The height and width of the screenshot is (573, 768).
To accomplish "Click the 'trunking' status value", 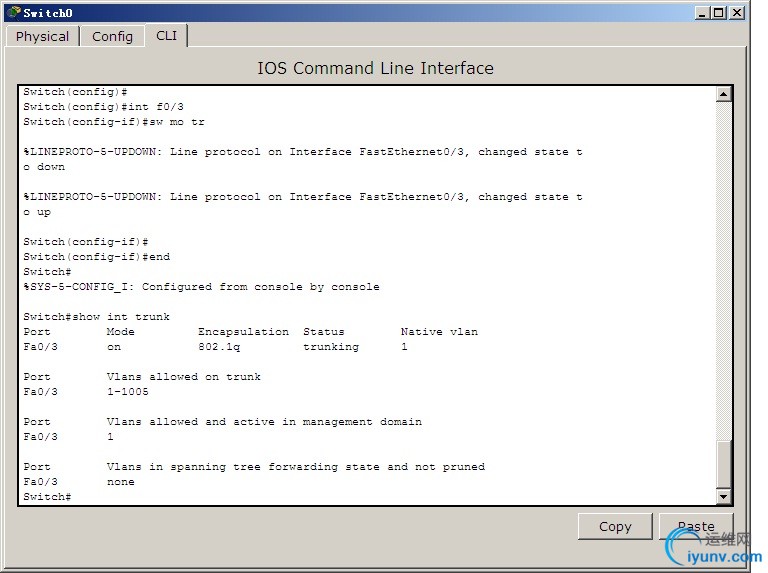I will click(331, 347).
